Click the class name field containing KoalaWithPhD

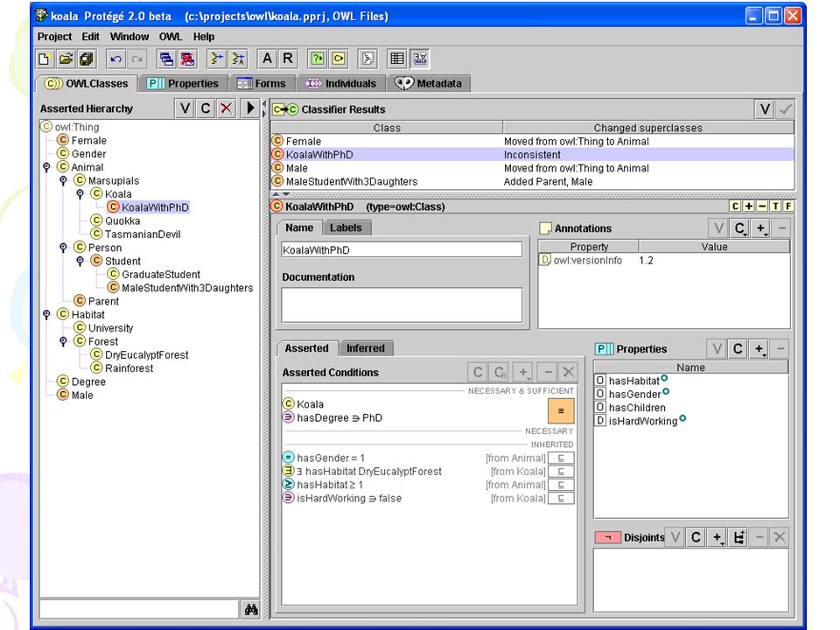402,249
